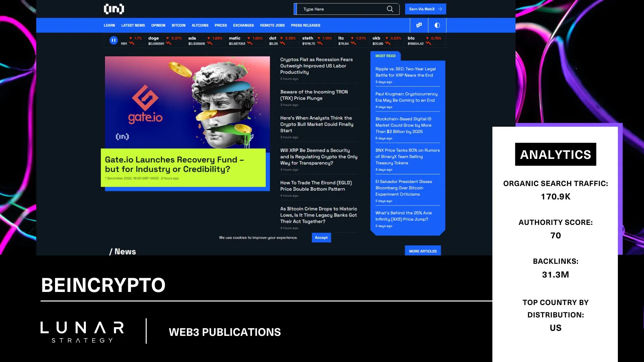Screen dimensions: 644x362
Task: Toggle dark mode contrast icon
Action: click(437, 25)
